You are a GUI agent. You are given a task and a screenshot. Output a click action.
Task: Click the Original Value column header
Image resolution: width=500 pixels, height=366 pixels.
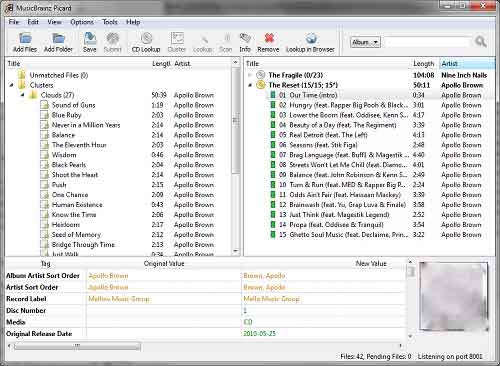pyautogui.click(x=164, y=264)
